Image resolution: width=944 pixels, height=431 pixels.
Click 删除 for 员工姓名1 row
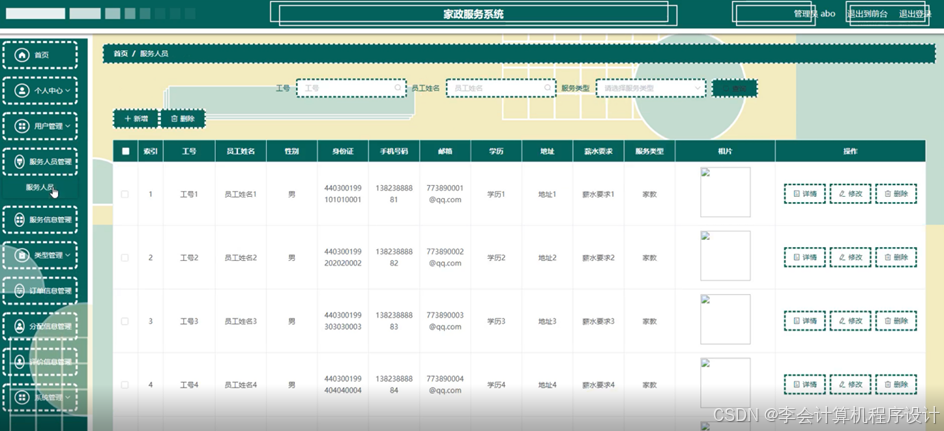[896, 194]
